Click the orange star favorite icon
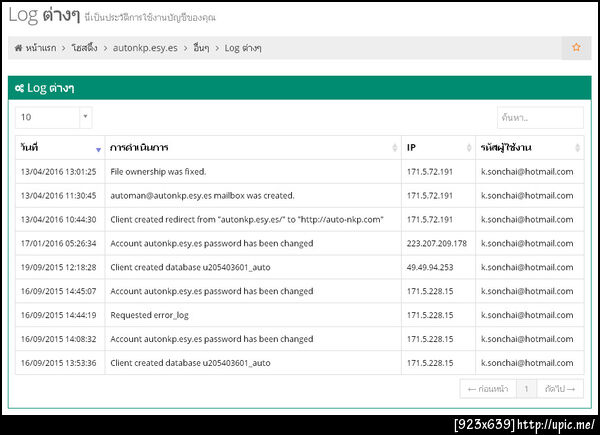The height and width of the screenshot is (435, 600). tap(576, 47)
